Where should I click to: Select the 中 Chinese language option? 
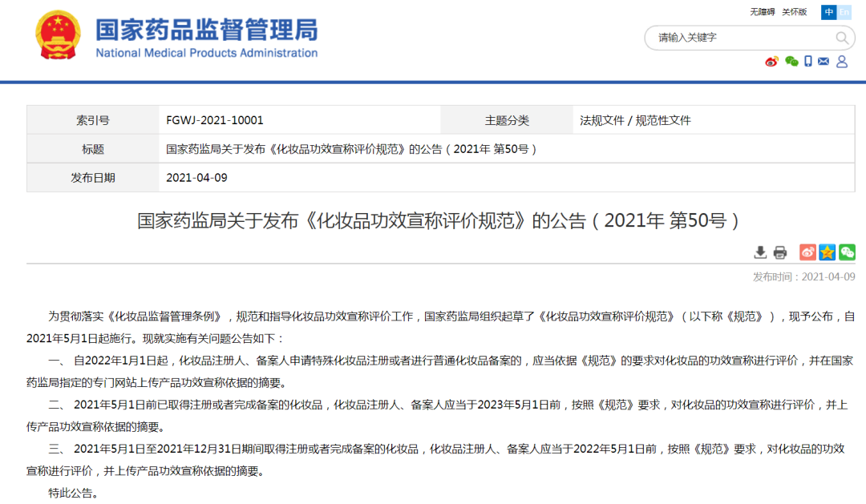(828, 13)
